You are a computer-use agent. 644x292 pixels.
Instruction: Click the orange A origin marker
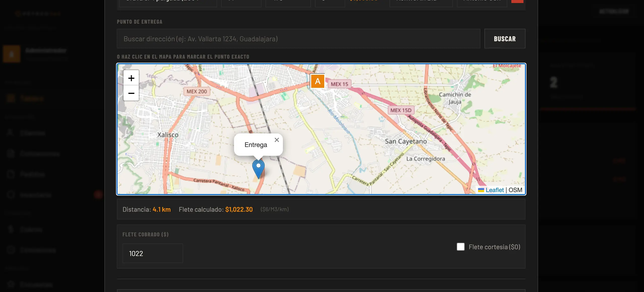(317, 81)
